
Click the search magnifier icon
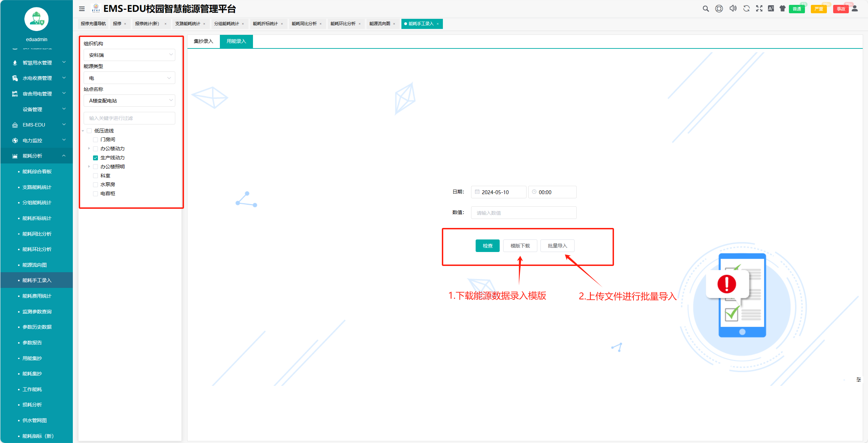(706, 9)
